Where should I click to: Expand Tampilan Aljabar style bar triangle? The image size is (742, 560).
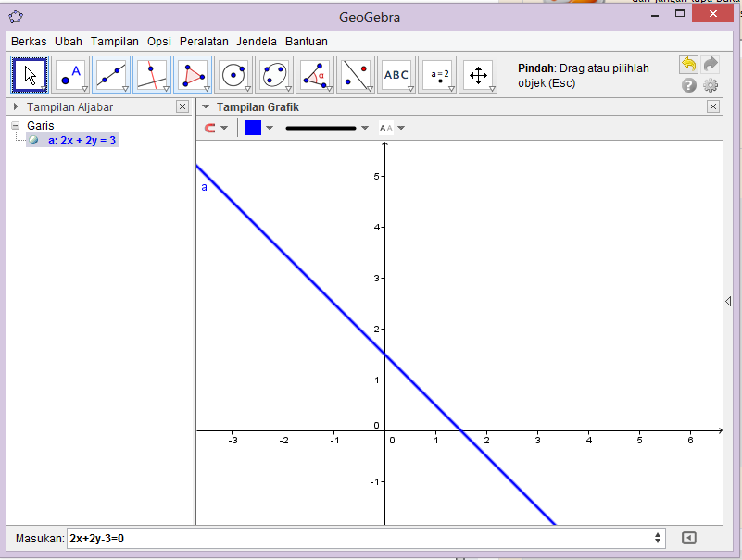16,106
